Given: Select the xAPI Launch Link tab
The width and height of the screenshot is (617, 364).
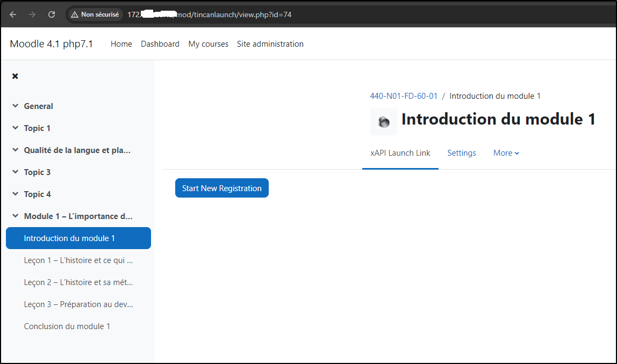Looking at the screenshot, I should (x=400, y=153).
